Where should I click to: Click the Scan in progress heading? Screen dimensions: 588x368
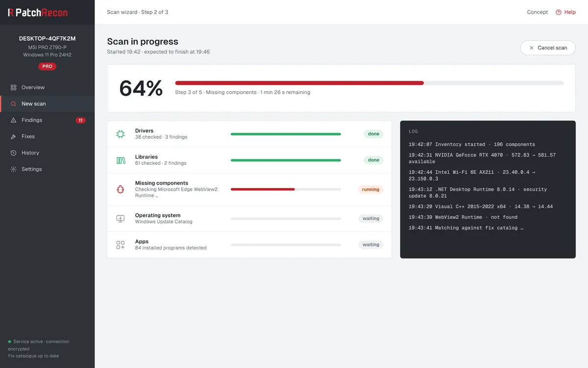click(x=143, y=42)
